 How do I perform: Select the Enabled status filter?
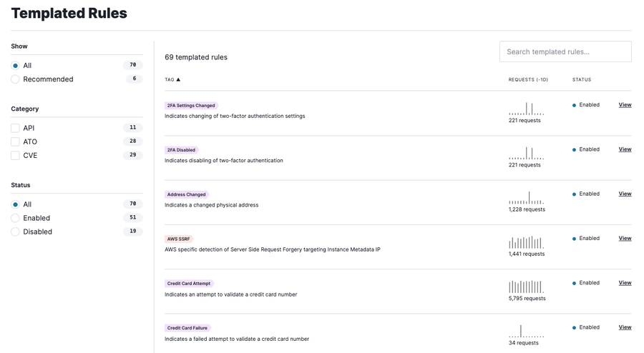15,218
